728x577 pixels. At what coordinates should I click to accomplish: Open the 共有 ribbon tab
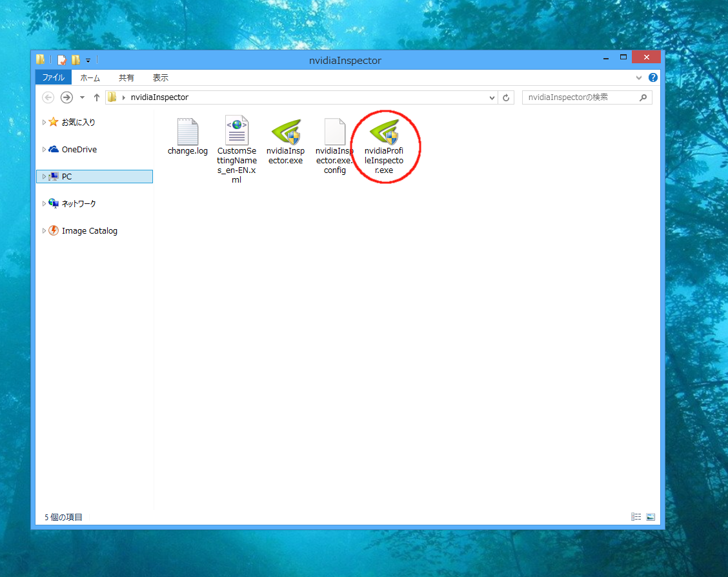pos(126,77)
